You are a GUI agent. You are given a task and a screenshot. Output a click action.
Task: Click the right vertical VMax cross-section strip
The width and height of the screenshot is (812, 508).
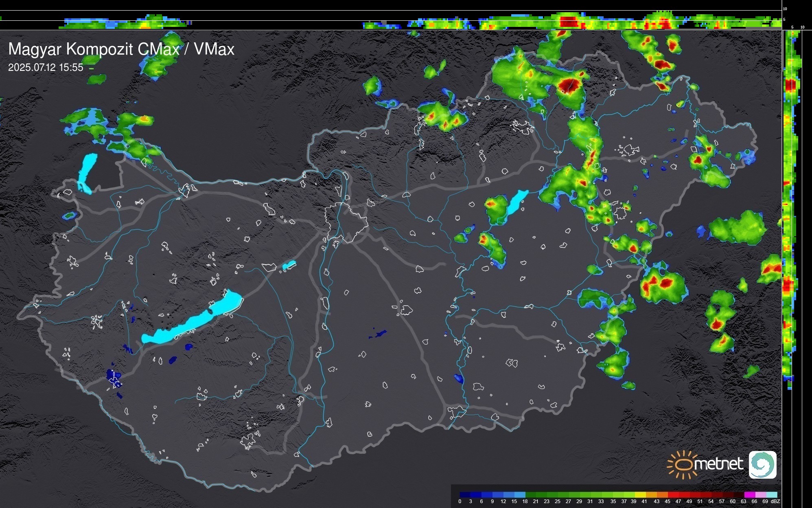click(x=790, y=204)
